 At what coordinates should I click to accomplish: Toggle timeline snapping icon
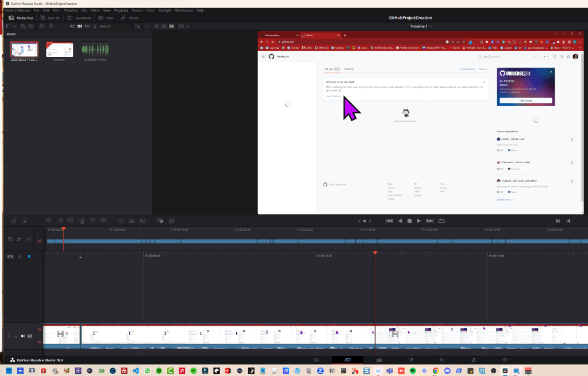coord(10,257)
